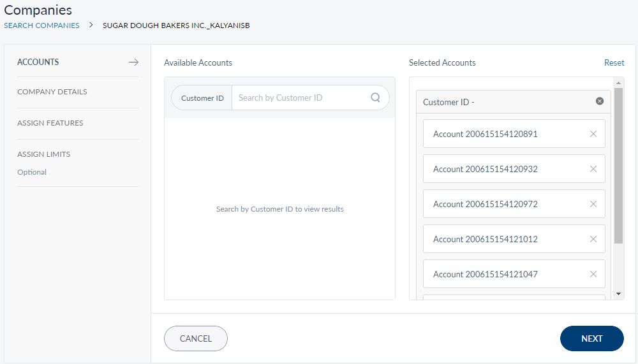This screenshot has height=364, width=638.
Task: Go to Company Details section
Action: click(52, 92)
